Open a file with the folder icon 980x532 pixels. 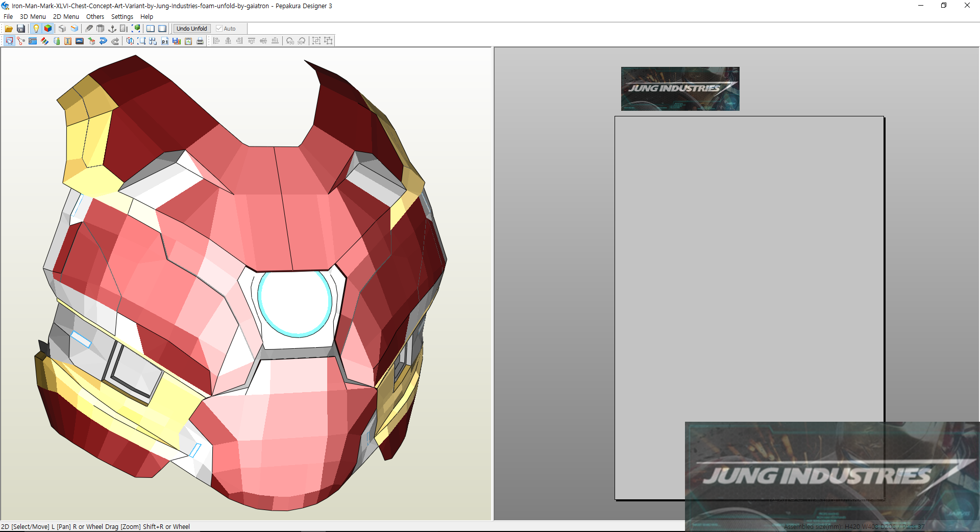(9, 29)
